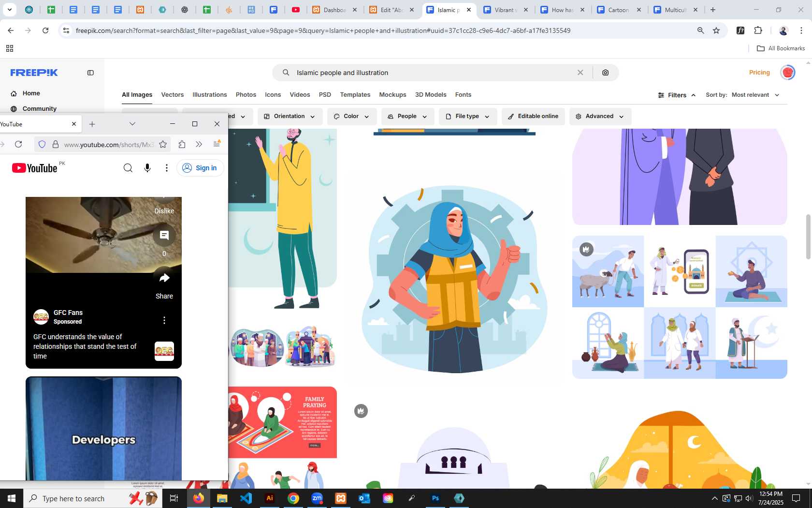
Task: Select the Illustrations tab
Action: point(209,95)
